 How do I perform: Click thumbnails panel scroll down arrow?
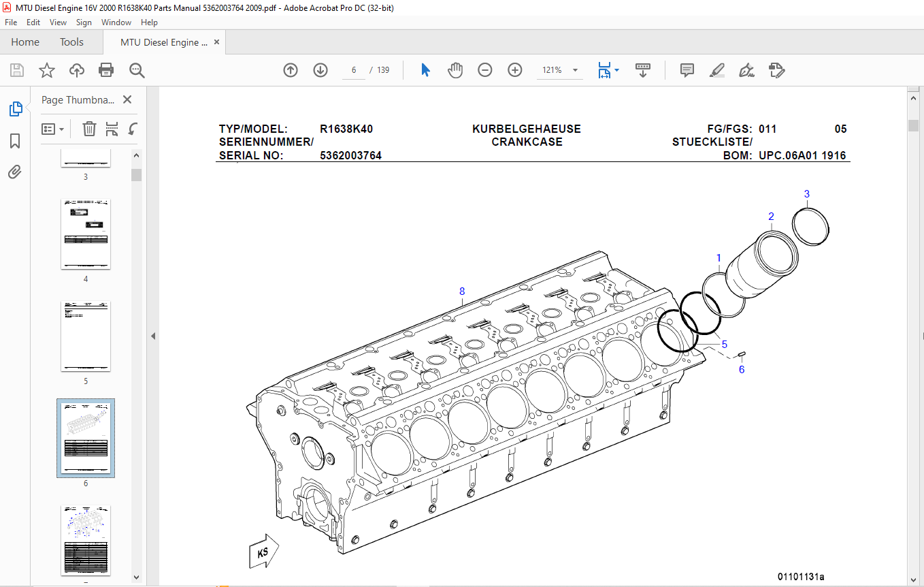(x=136, y=577)
